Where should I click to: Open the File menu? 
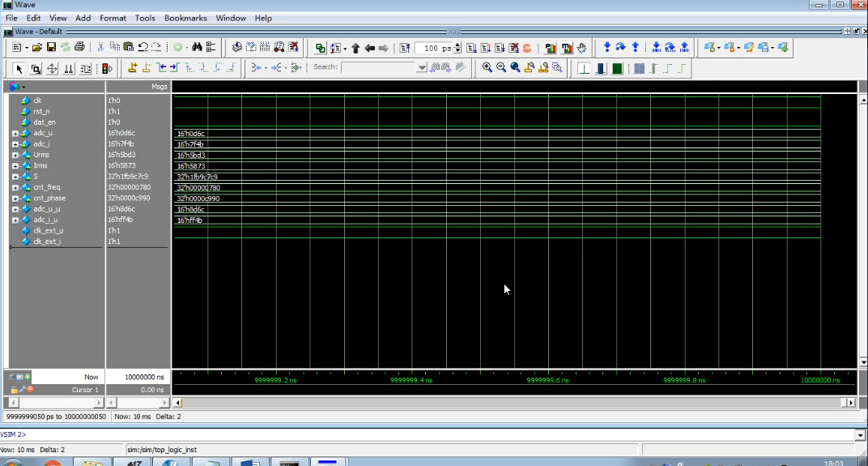pos(11,18)
